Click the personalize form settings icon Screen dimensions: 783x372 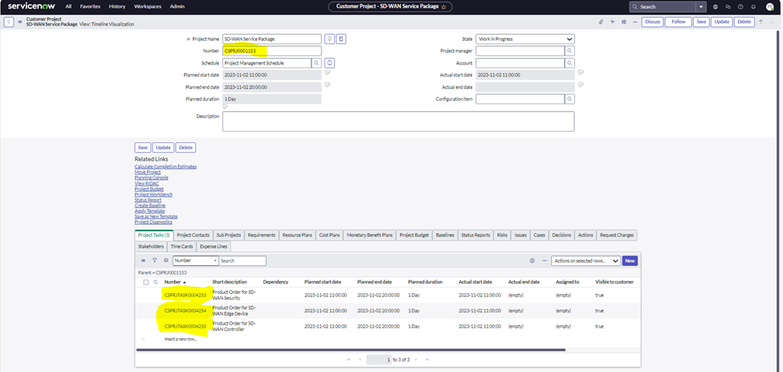click(x=624, y=22)
